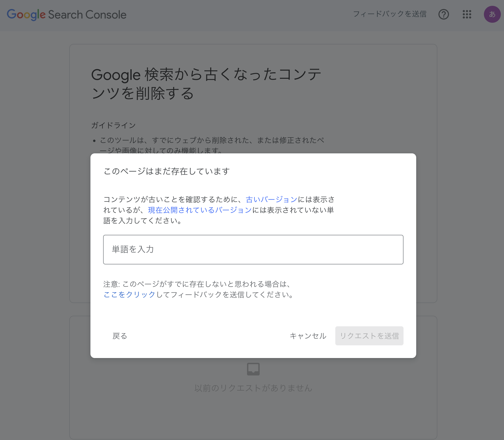Click the フィードバックを送信 header link
The width and height of the screenshot is (504, 440).
point(390,14)
